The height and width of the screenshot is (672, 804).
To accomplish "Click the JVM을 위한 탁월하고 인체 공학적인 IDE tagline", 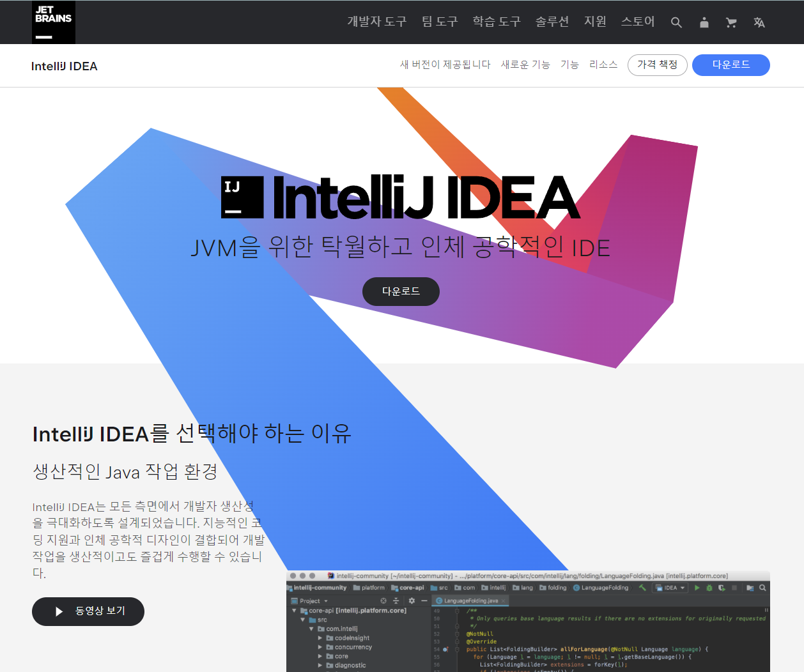I will click(401, 247).
